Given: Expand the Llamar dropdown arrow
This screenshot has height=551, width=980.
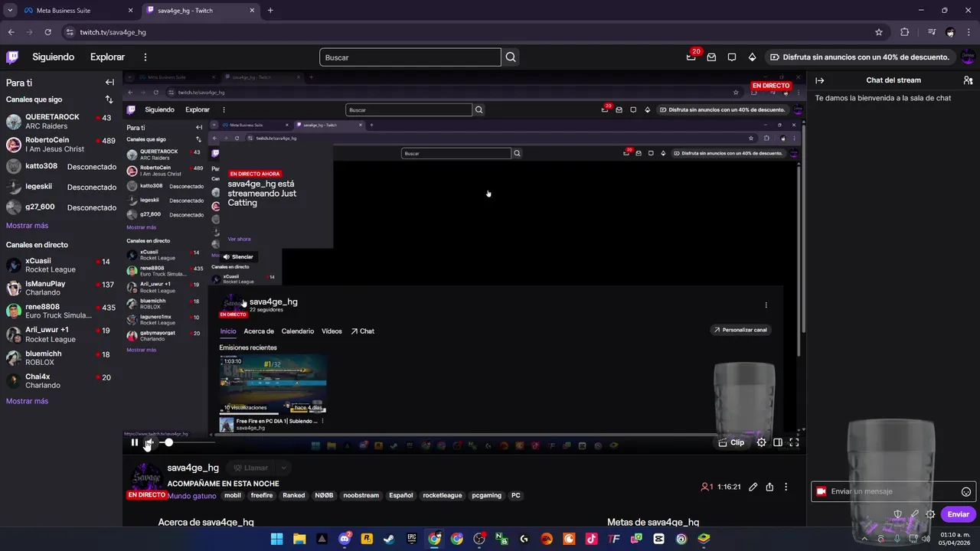Looking at the screenshot, I should 283,468.
